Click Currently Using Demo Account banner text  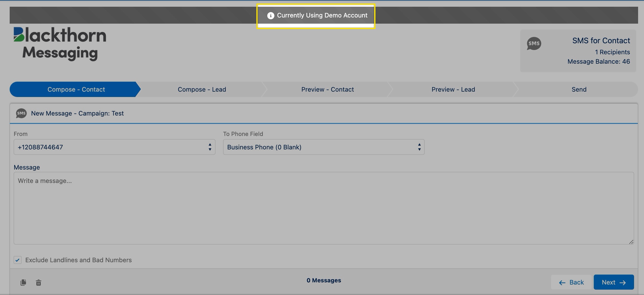tap(322, 15)
